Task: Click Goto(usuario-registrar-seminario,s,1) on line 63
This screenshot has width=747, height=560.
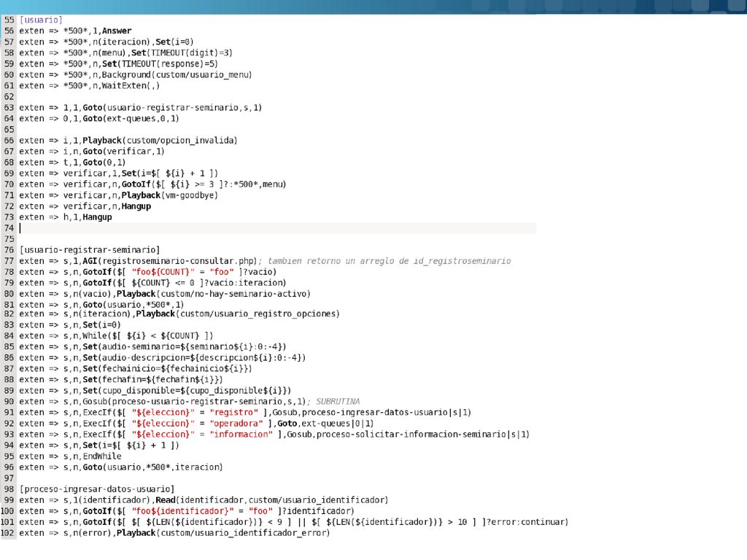Action: point(172,108)
